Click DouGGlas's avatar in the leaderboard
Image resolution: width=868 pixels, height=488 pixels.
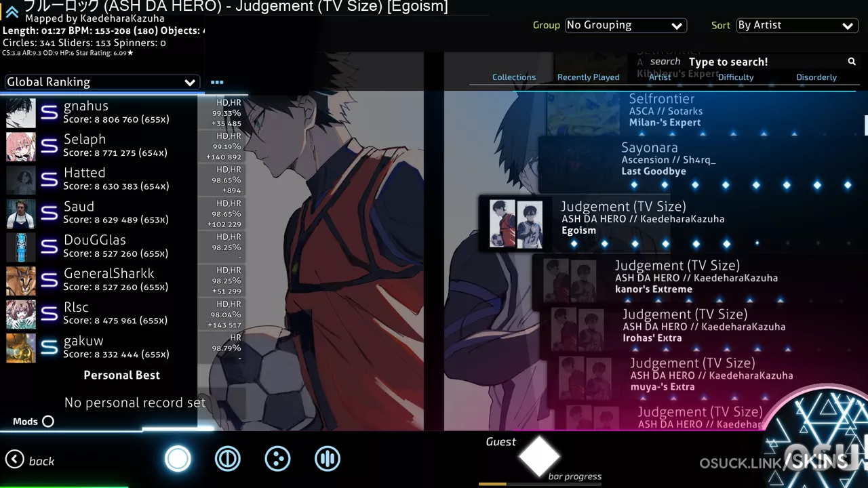[21, 247]
